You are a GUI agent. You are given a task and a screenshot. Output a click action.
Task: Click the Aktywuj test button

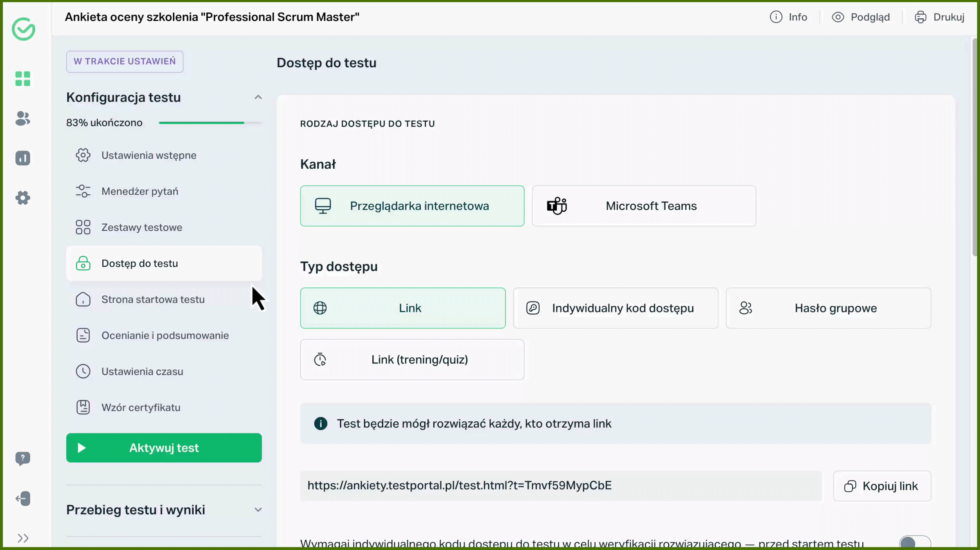(164, 448)
